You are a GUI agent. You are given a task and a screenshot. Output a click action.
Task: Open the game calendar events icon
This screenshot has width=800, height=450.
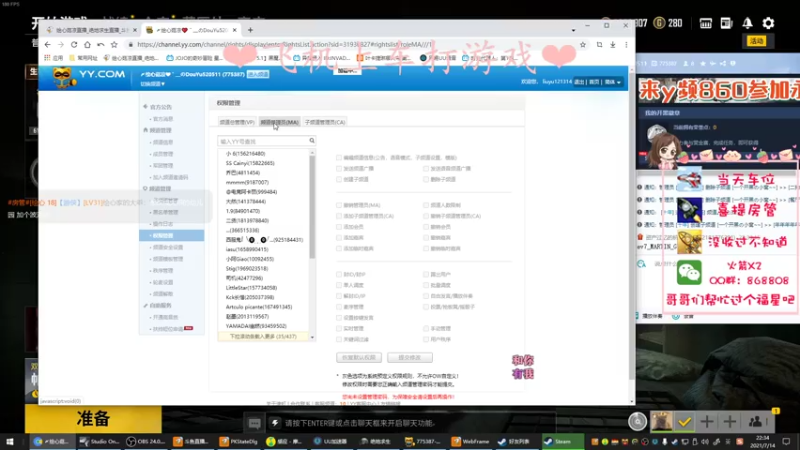(706, 23)
